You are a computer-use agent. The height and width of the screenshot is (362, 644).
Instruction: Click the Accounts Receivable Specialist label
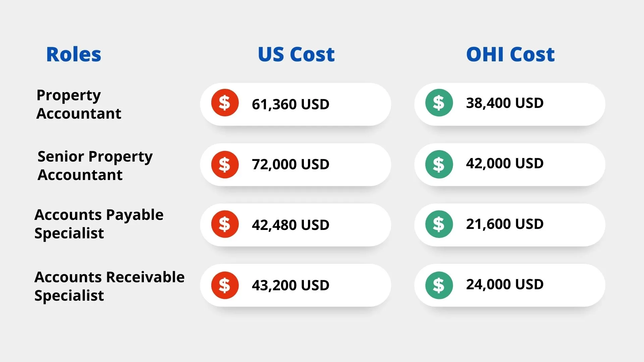coord(109,286)
